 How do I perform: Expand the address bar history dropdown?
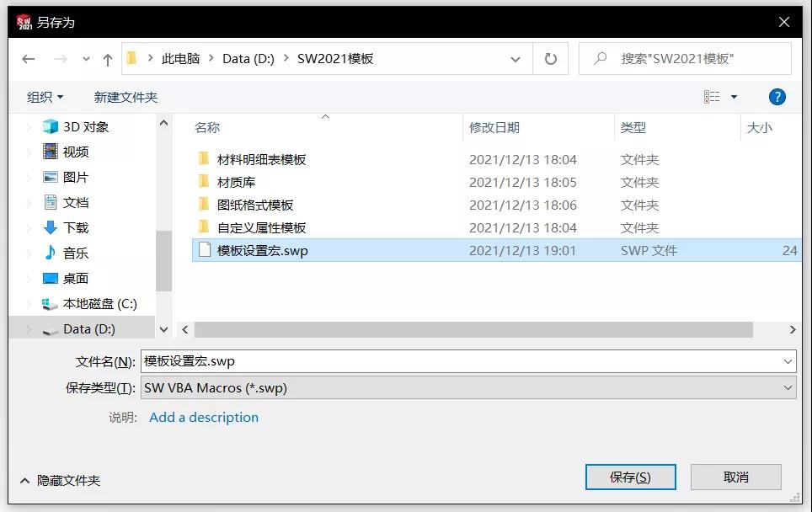pyautogui.click(x=516, y=59)
